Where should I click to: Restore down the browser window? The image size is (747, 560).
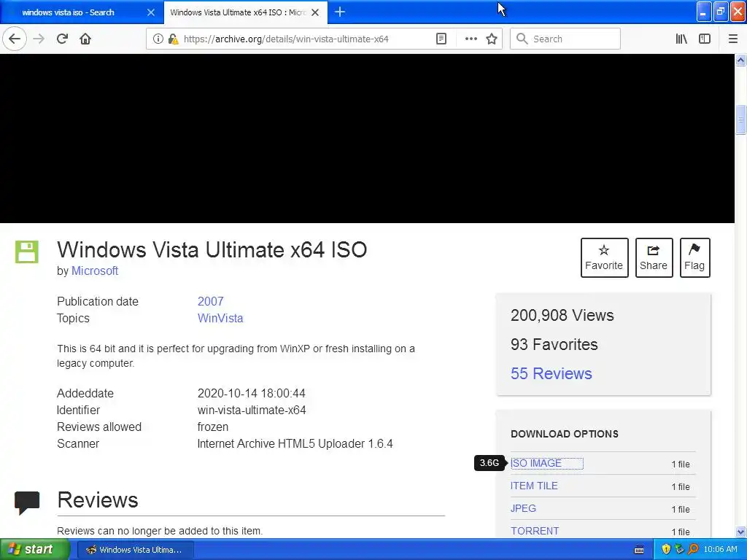click(x=720, y=12)
